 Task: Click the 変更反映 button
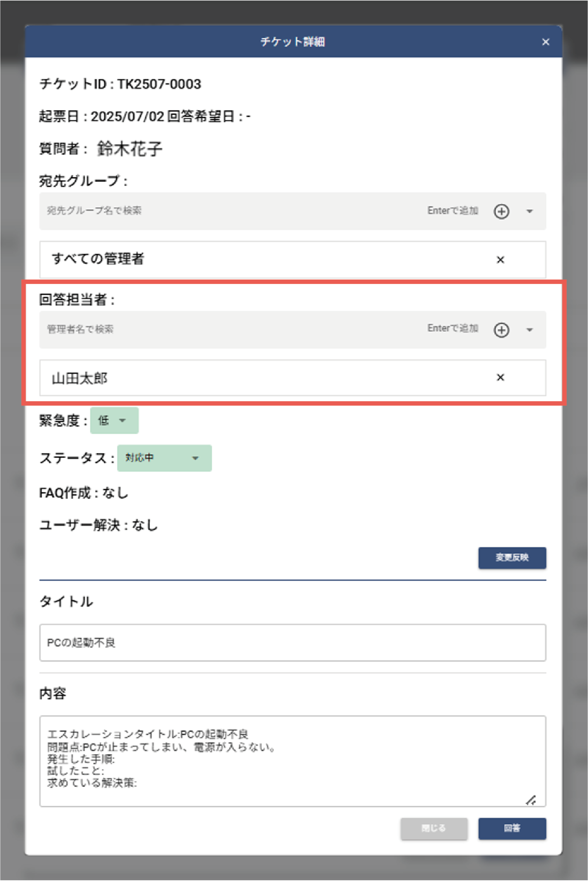(x=511, y=558)
